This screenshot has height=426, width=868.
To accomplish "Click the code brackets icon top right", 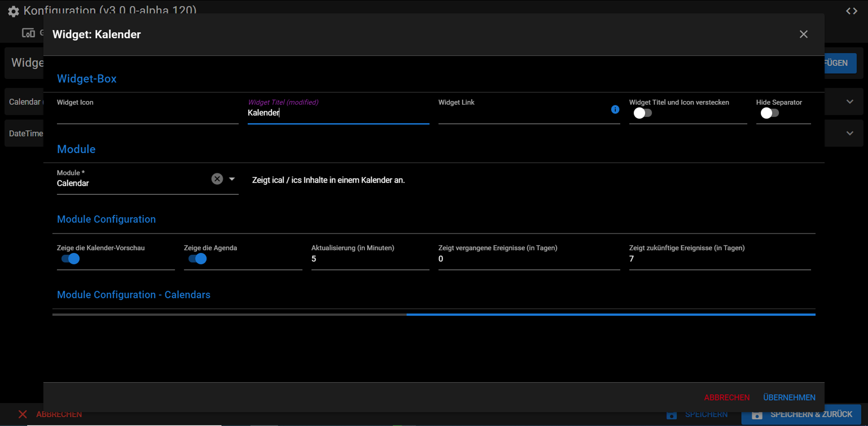I will coord(852,11).
